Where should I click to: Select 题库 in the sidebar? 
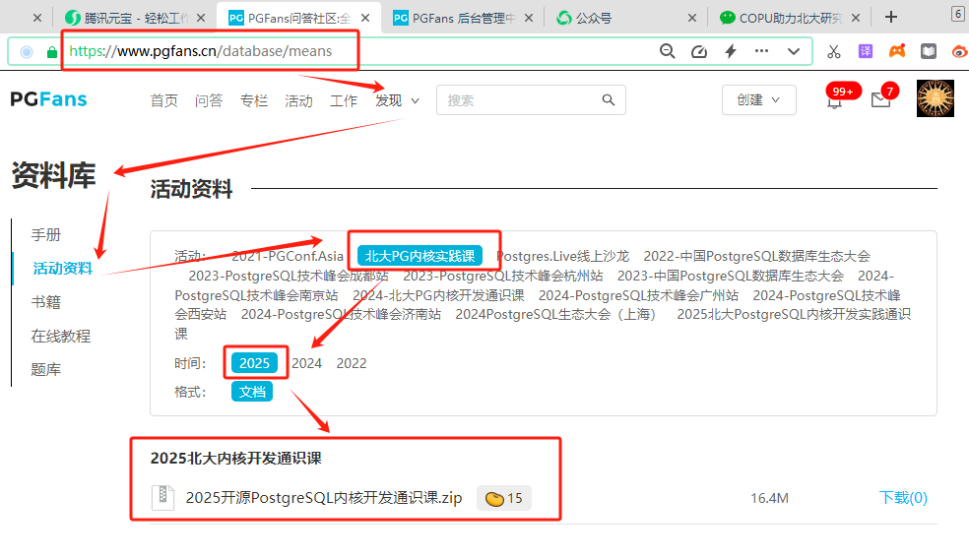click(46, 369)
